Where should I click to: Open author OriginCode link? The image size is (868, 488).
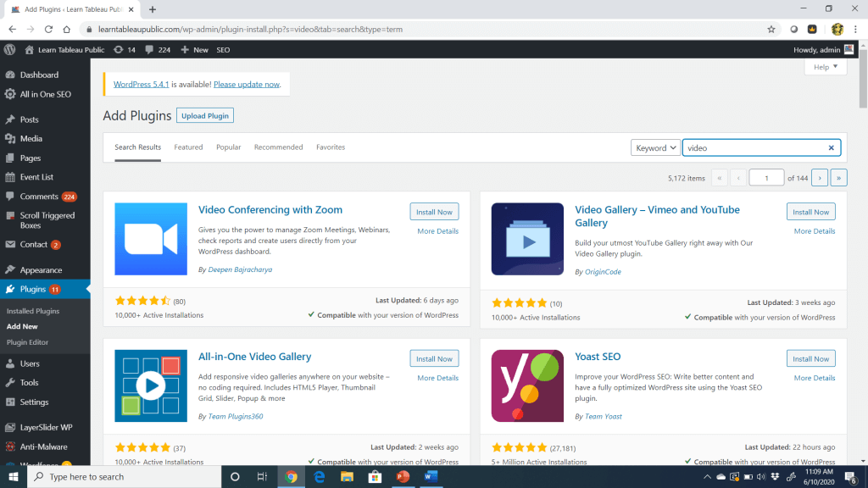point(603,272)
